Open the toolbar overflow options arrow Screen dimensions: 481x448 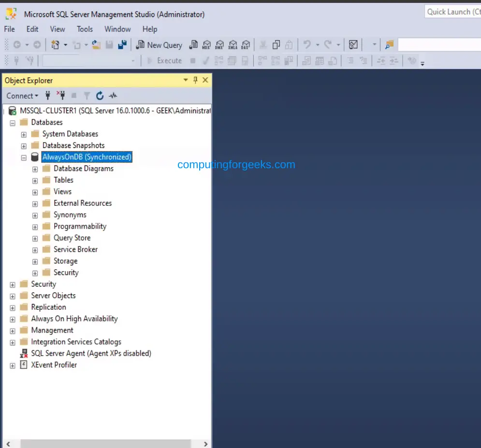point(423,64)
